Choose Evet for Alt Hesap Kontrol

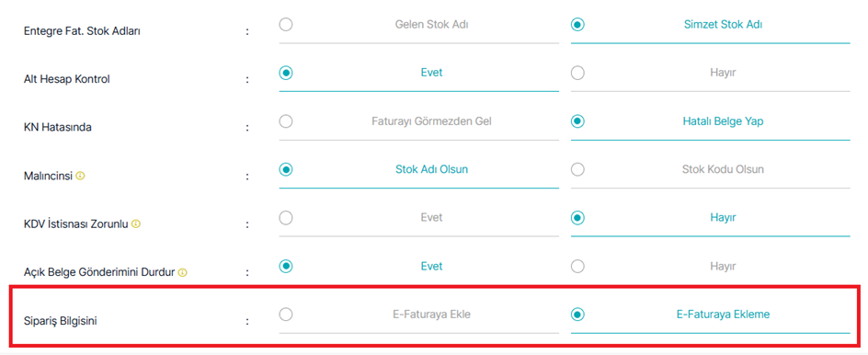tap(286, 73)
